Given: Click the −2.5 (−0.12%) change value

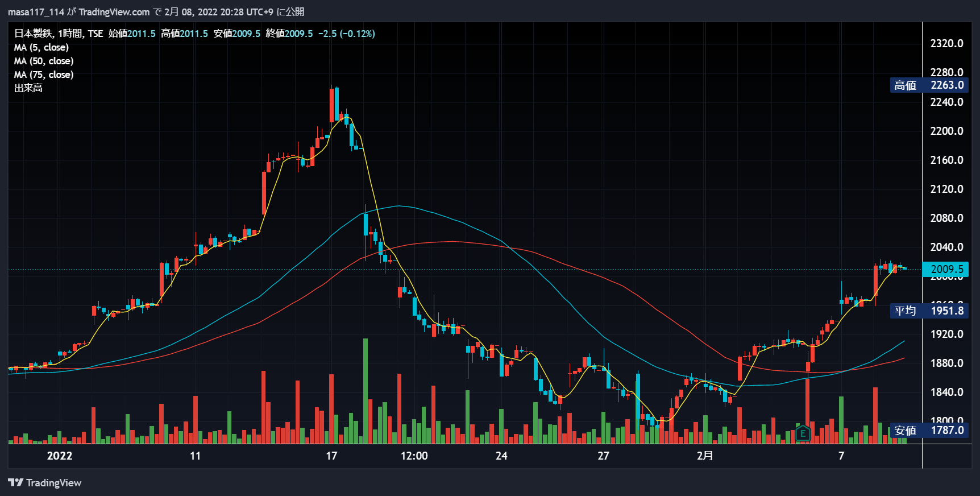Looking at the screenshot, I should [x=346, y=34].
